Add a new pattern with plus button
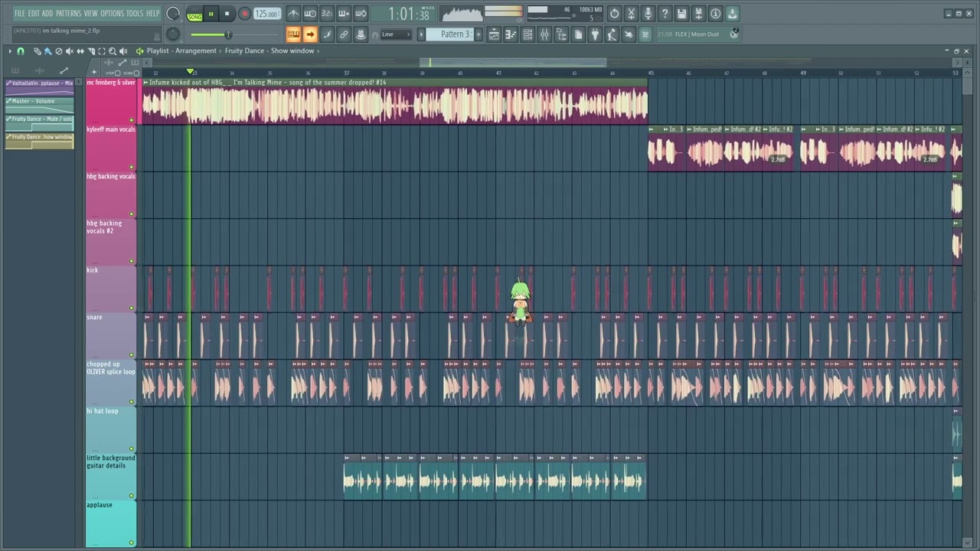This screenshot has width=980, height=551. coord(479,34)
